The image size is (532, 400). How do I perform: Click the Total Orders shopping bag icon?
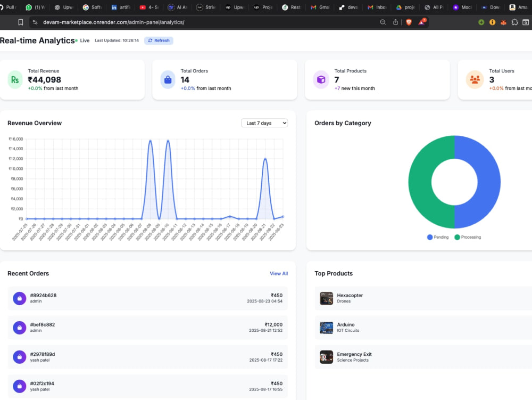(168, 80)
